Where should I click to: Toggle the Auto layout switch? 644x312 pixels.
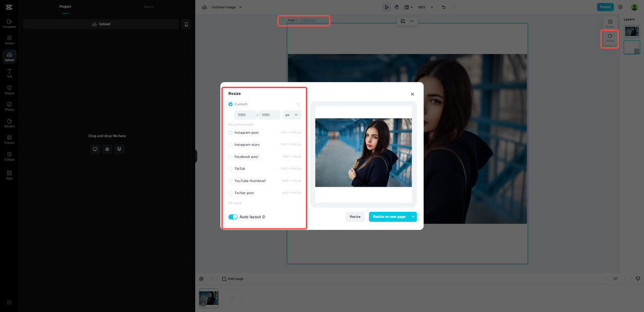[x=233, y=217]
